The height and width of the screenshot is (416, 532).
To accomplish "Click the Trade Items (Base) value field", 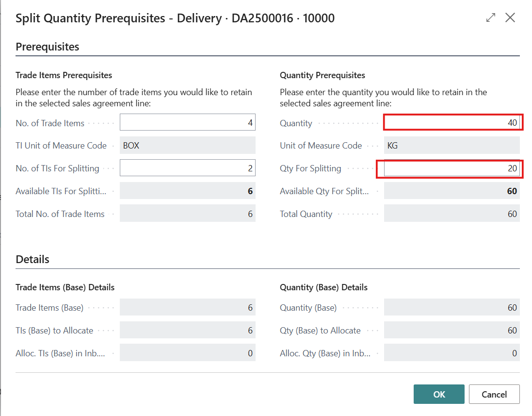I will pos(187,307).
